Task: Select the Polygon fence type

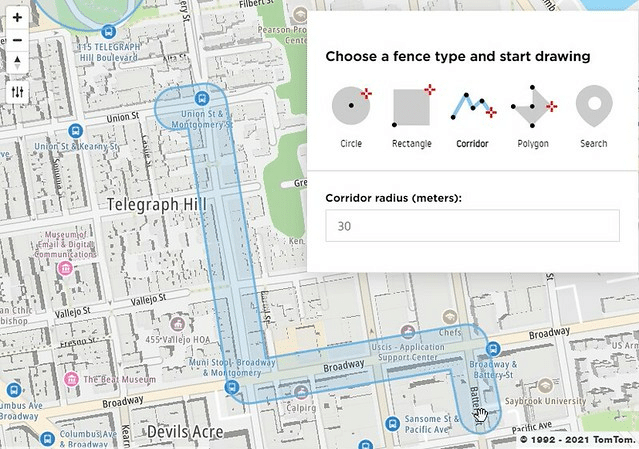Action: point(533,106)
